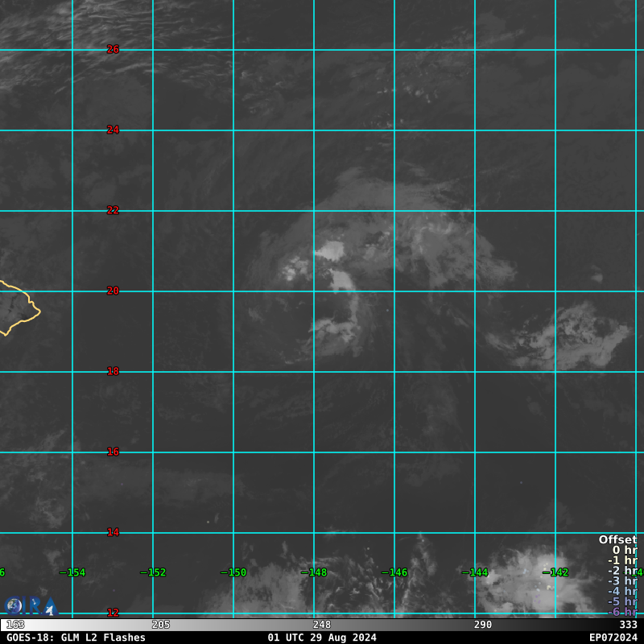Click the green -142 longitude label
This screenshot has height=644, width=644.
[556, 572]
